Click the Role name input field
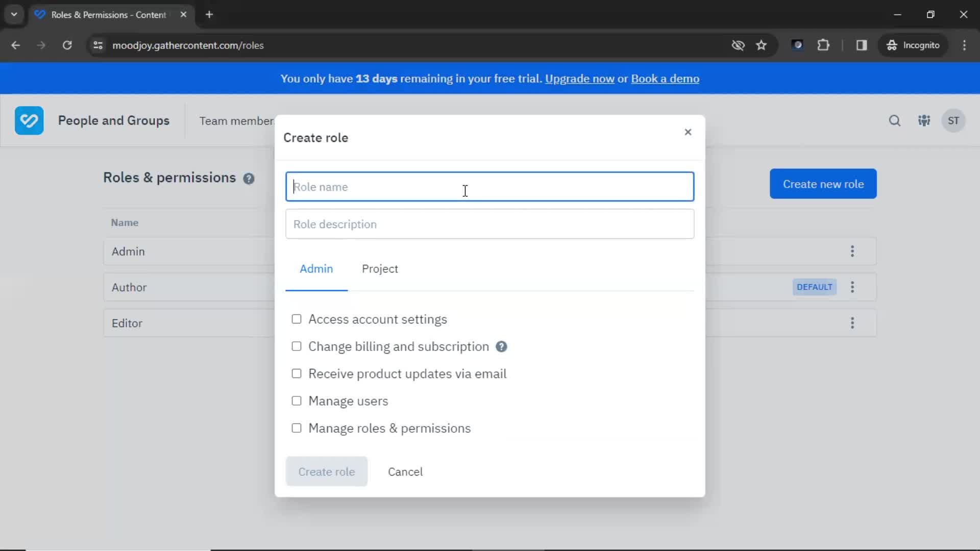Viewport: 980px width, 551px height. [490, 186]
